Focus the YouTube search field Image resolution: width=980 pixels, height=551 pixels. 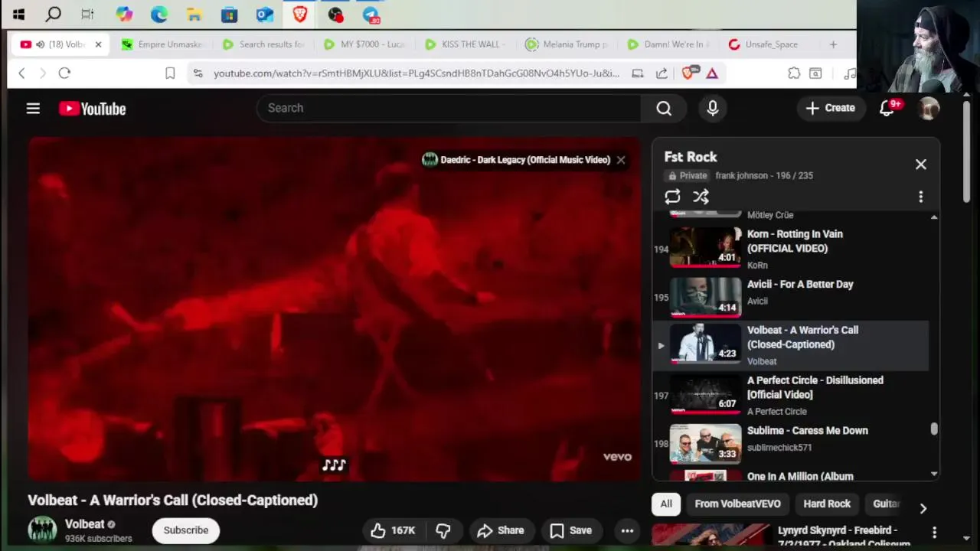pos(449,109)
